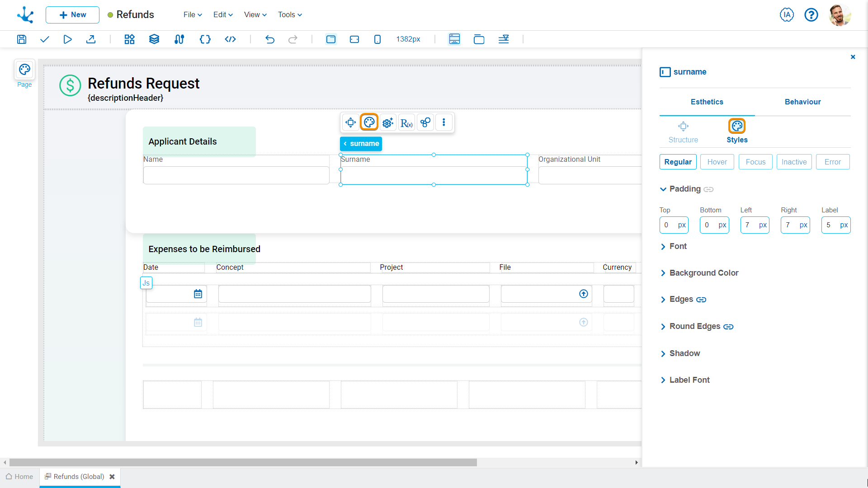The height and width of the screenshot is (488, 868).
Task: Click the responsive Rw icon on surname field
Action: point(406,122)
